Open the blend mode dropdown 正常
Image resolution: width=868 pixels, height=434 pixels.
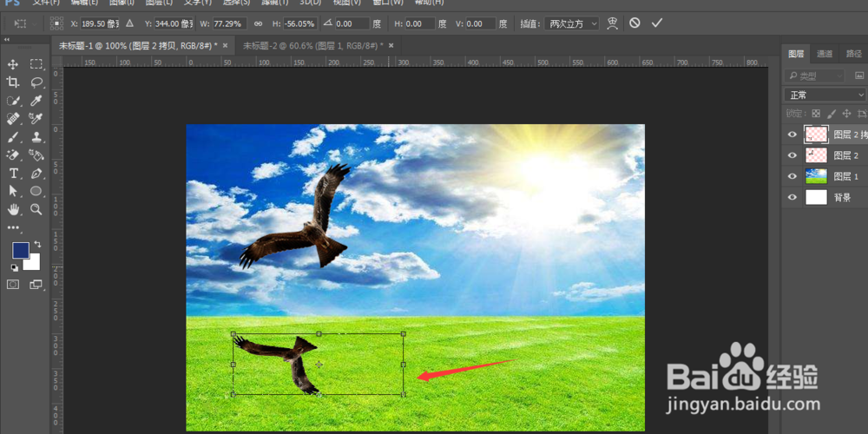825,95
